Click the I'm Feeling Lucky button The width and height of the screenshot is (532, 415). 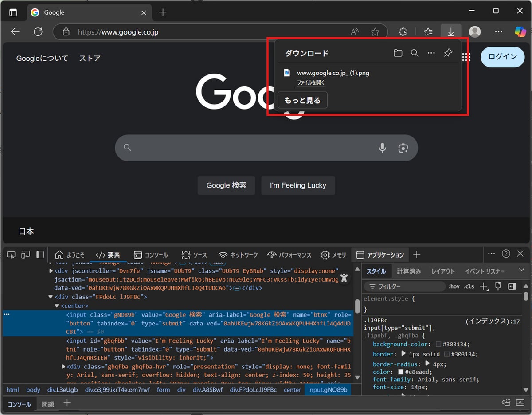tap(298, 185)
